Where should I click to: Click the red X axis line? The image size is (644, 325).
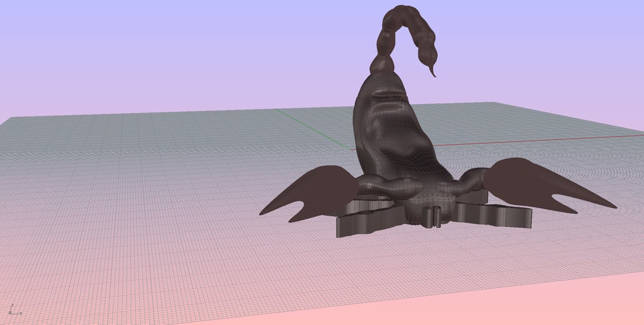[x=538, y=140]
